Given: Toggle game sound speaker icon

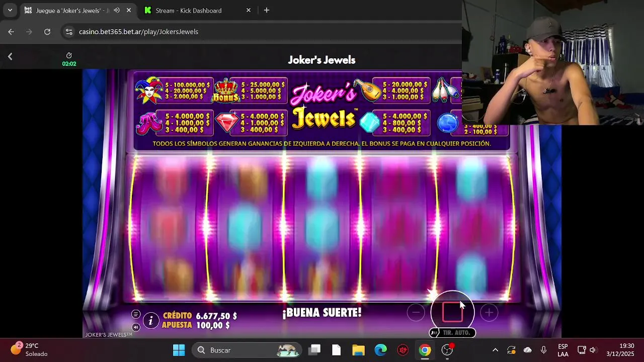Looking at the screenshot, I should pyautogui.click(x=136, y=327).
